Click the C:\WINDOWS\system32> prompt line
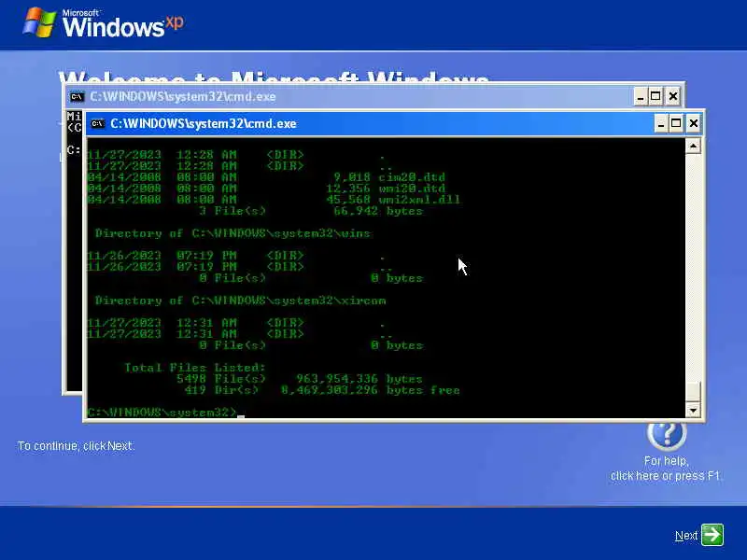The width and height of the screenshot is (747, 560). 162,413
